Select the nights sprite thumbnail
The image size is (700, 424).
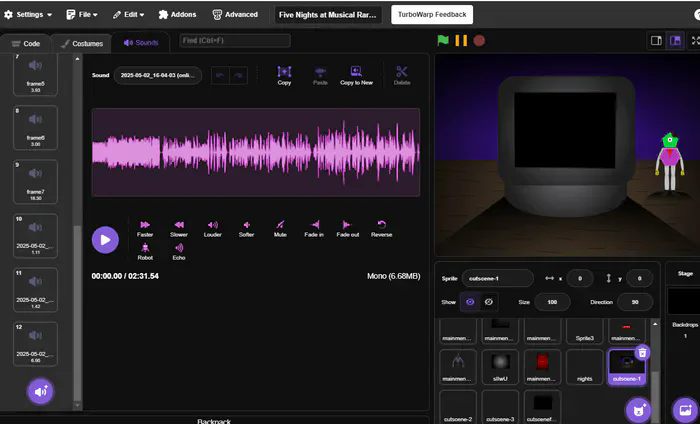click(584, 367)
